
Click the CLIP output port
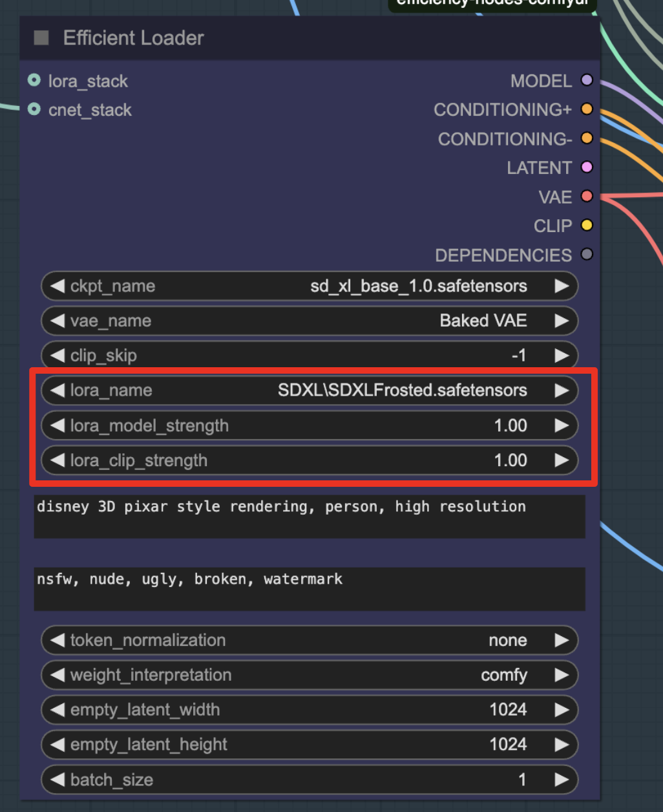pos(586,226)
